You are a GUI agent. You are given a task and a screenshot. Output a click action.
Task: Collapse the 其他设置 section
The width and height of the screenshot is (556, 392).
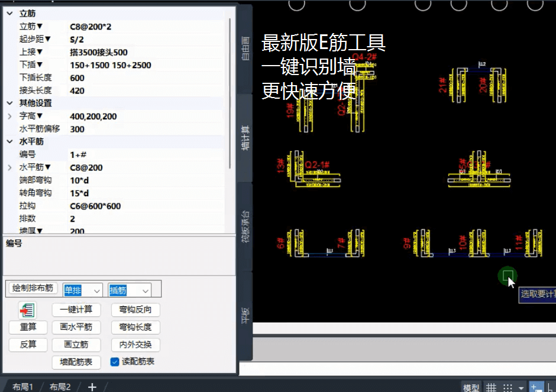pyautogui.click(x=9, y=103)
